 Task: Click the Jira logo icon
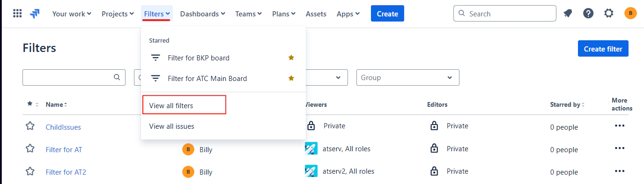(x=35, y=14)
